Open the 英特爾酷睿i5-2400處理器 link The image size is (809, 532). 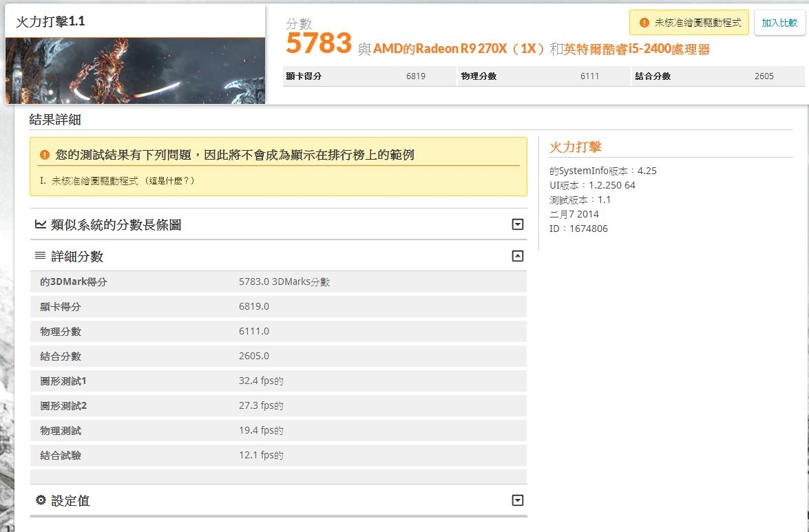[x=637, y=49]
